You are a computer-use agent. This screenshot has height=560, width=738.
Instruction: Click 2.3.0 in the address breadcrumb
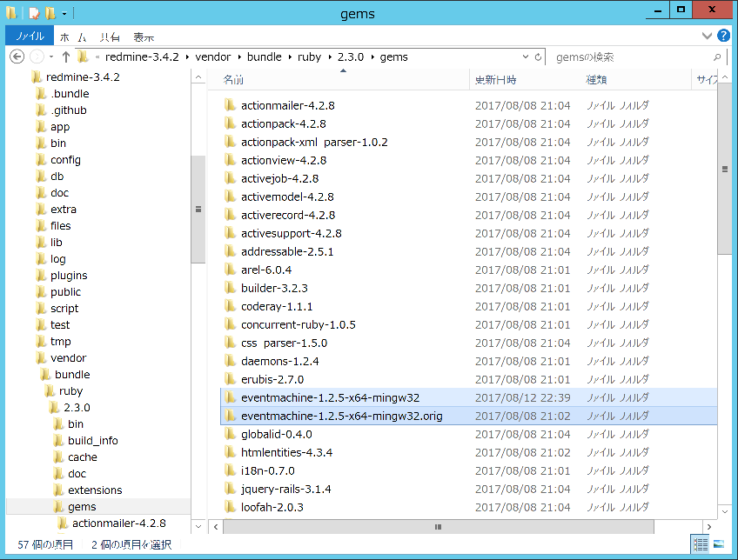351,57
